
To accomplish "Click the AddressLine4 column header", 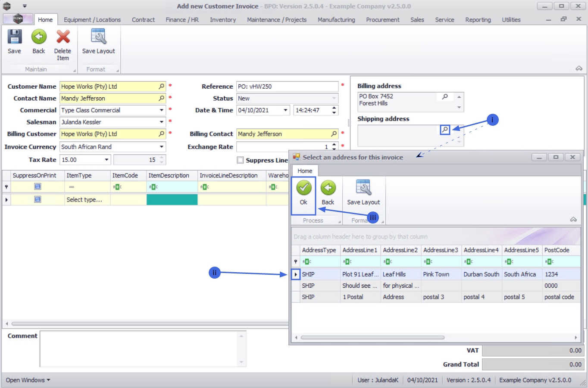I will 481,250.
